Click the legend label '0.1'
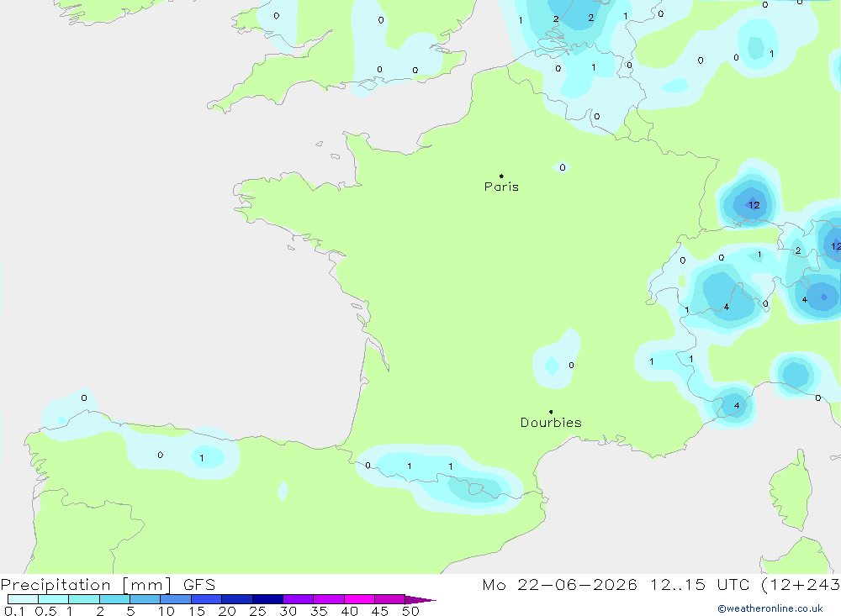Image resolution: width=841 pixels, height=616 pixels. (14, 611)
